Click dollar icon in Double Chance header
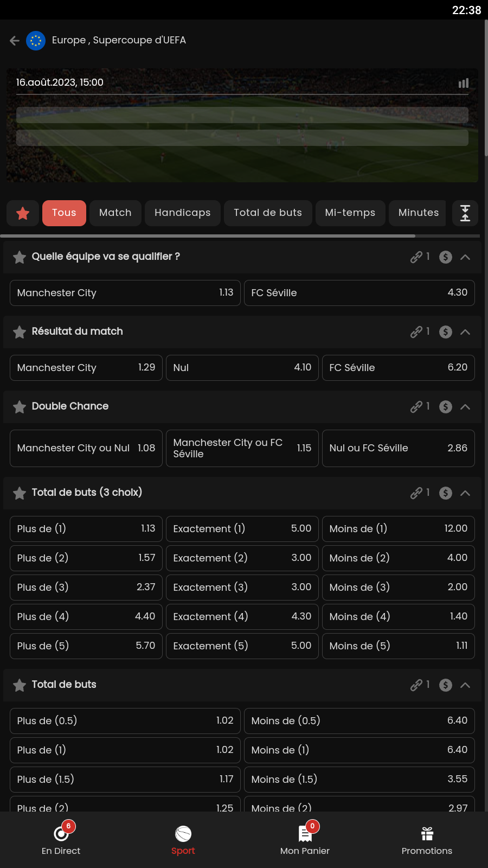 [446, 407]
